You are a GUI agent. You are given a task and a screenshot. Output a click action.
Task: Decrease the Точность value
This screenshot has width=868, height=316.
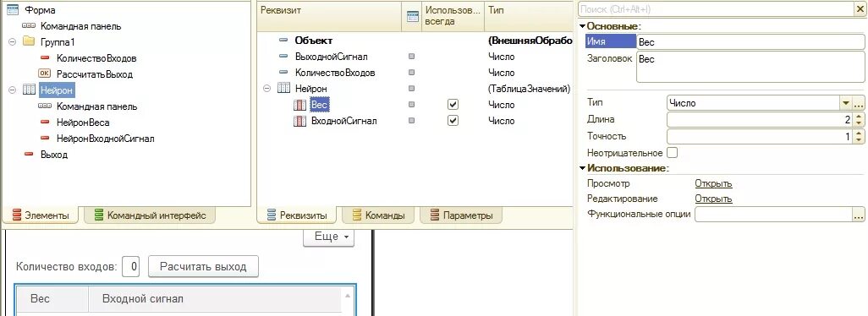click(858, 139)
